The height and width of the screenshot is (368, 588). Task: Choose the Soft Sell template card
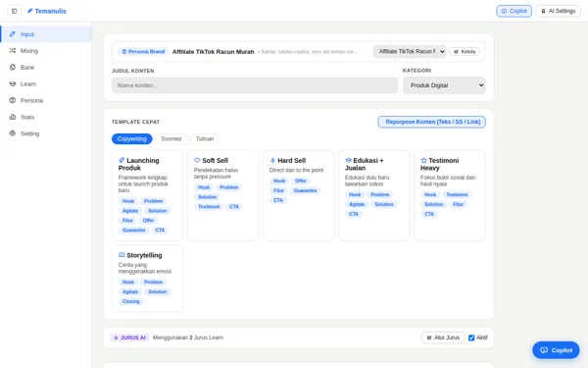[223, 195]
